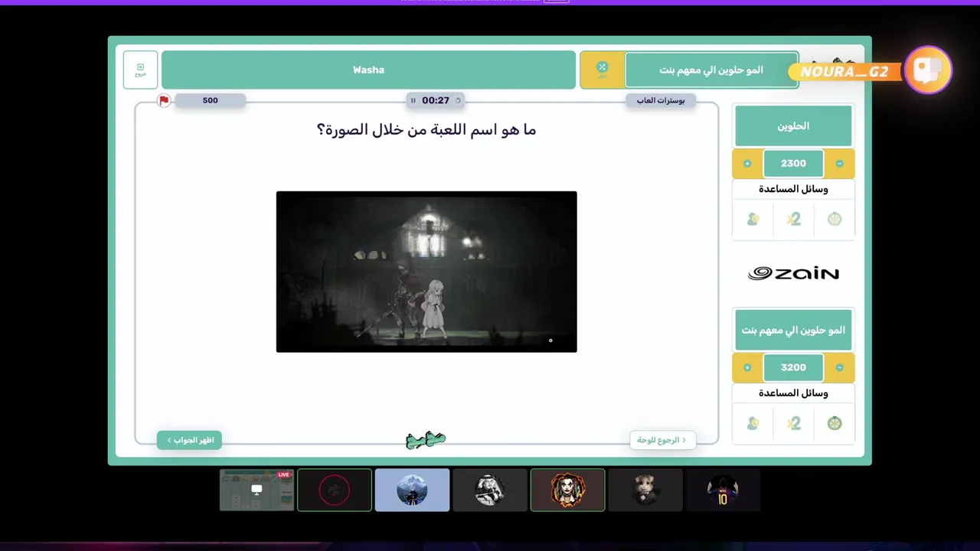This screenshot has height=551, width=980.
Task: Use الحلوين team's call-a-friend lifeline
Action: 753,219
